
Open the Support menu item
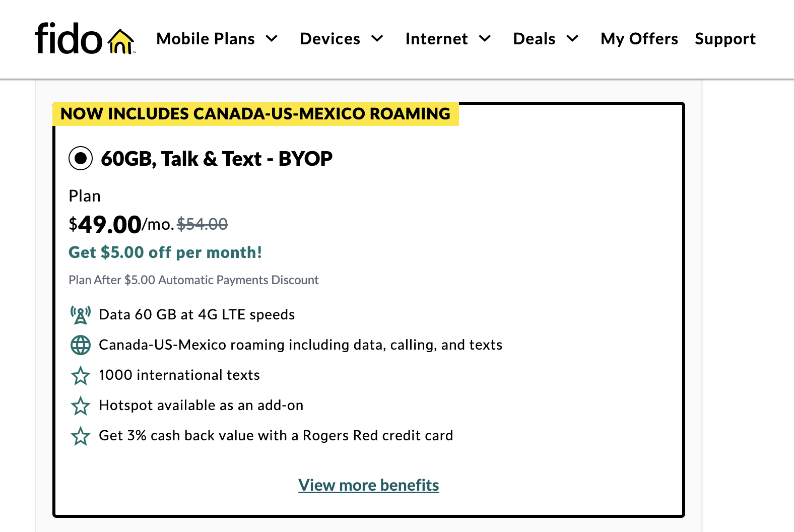[x=725, y=39]
